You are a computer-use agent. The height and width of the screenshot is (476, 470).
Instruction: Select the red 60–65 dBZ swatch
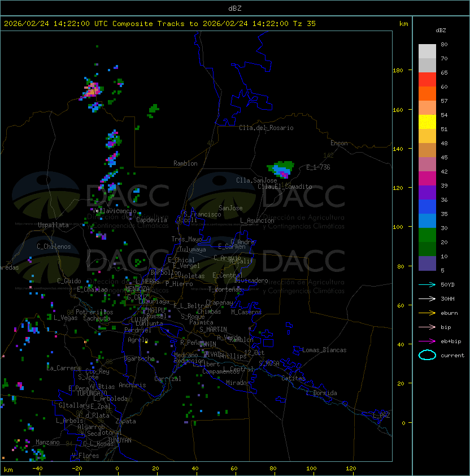[x=427, y=80]
